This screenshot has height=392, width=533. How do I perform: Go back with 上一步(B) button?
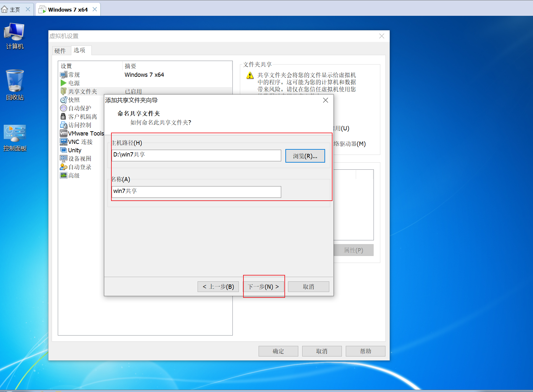pyautogui.click(x=218, y=286)
